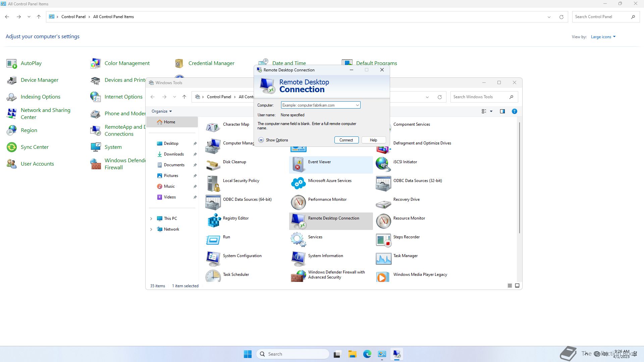
Task: Open ODBC Data Sources (64-bit) icon
Action: coord(213,202)
